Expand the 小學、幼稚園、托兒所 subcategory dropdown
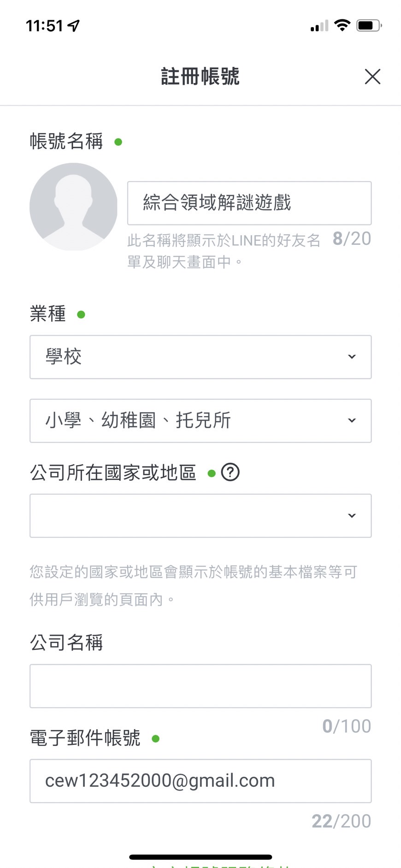401x868 pixels. click(x=200, y=420)
